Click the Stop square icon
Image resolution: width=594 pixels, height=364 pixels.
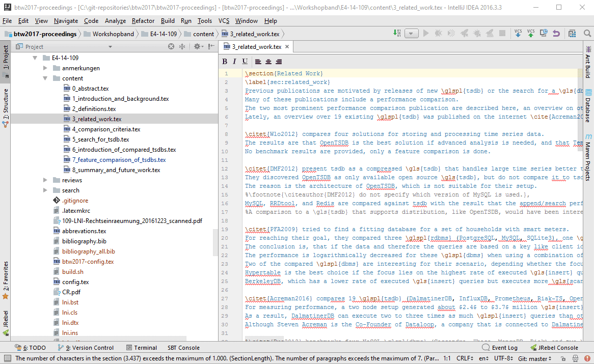[x=502, y=33]
